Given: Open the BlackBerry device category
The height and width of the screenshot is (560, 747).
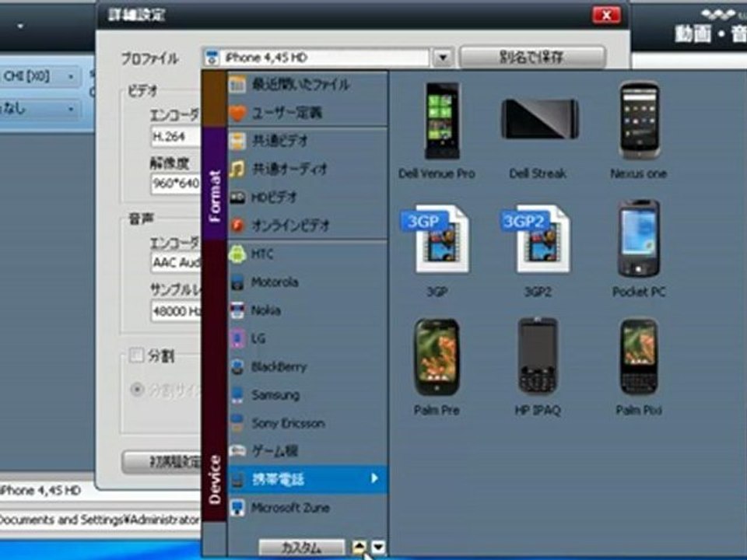Looking at the screenshot, I should (x=308, y=366).
